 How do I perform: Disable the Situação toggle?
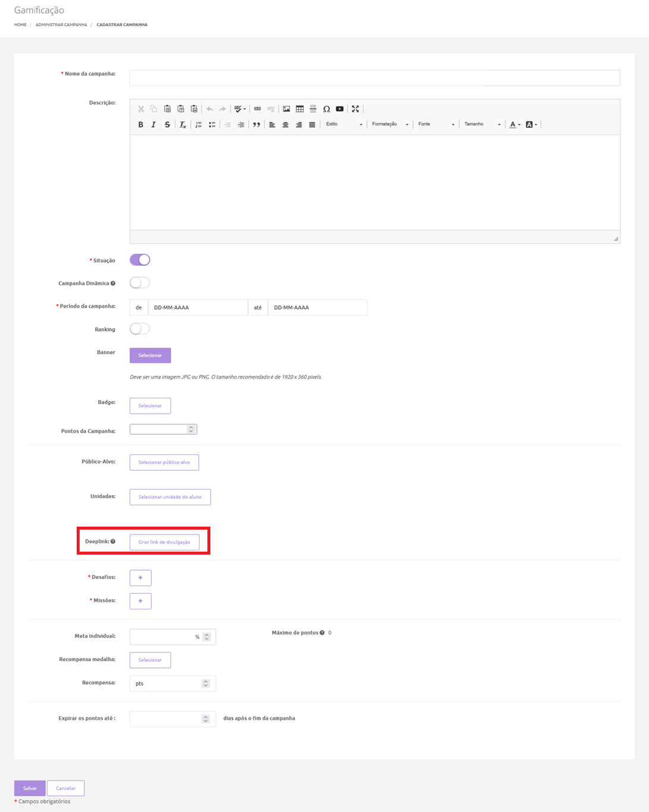[x=140, y=260]
